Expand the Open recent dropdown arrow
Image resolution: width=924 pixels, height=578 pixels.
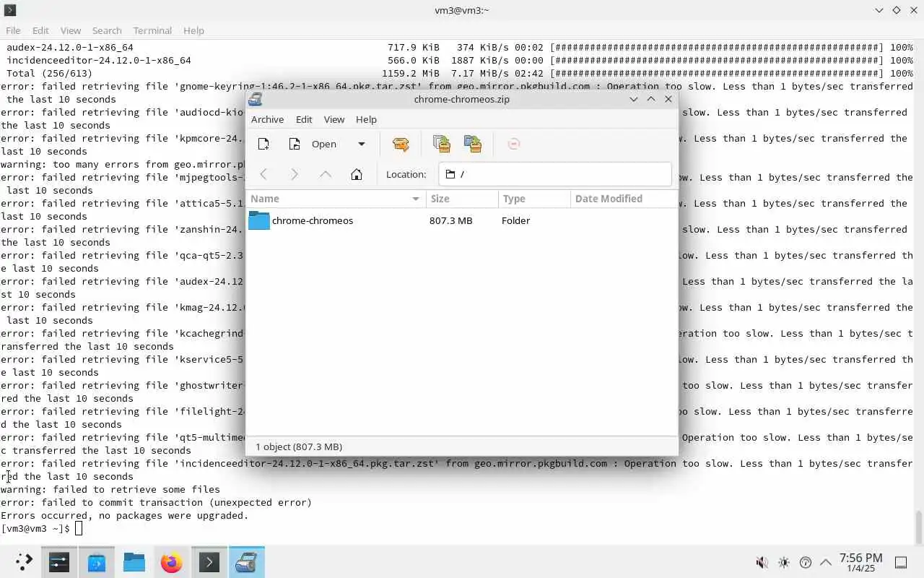pos(362,144)
